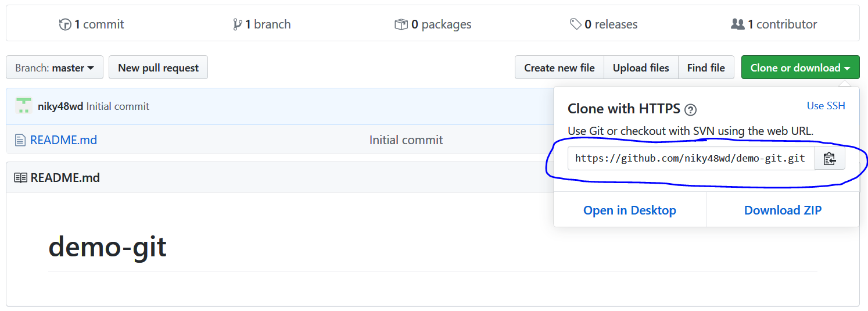This screenshot has height=311, width=868.
Task: Click 'Use Git or checkout with SVN' text
Action: click(x=691, y=131)
